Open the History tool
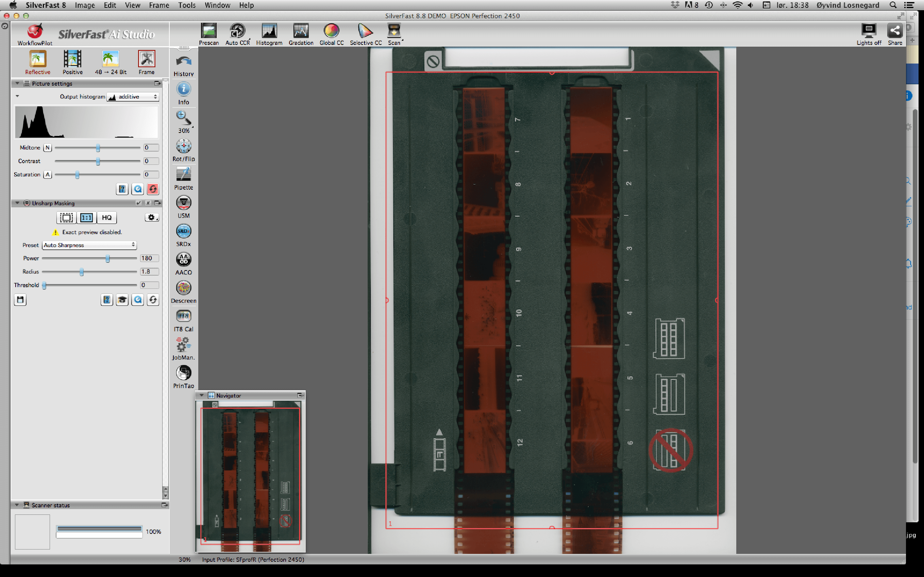The height and width of the screenshot is (577, 924). [184, 66]
